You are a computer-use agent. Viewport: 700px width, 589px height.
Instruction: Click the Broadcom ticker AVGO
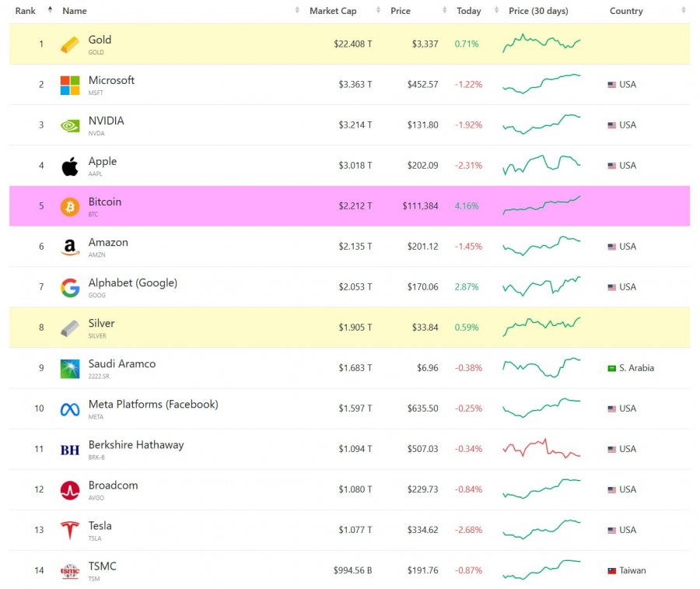96,498
